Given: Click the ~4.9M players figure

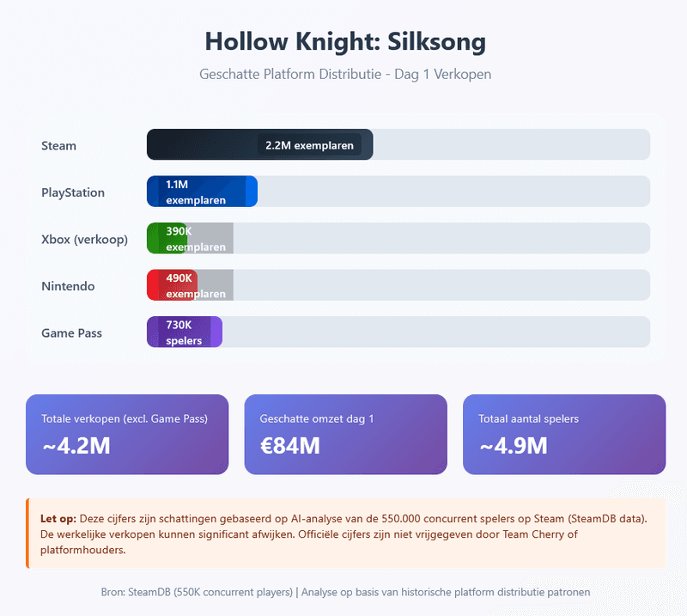Looking at the screenshot, I should pos(513,446).
